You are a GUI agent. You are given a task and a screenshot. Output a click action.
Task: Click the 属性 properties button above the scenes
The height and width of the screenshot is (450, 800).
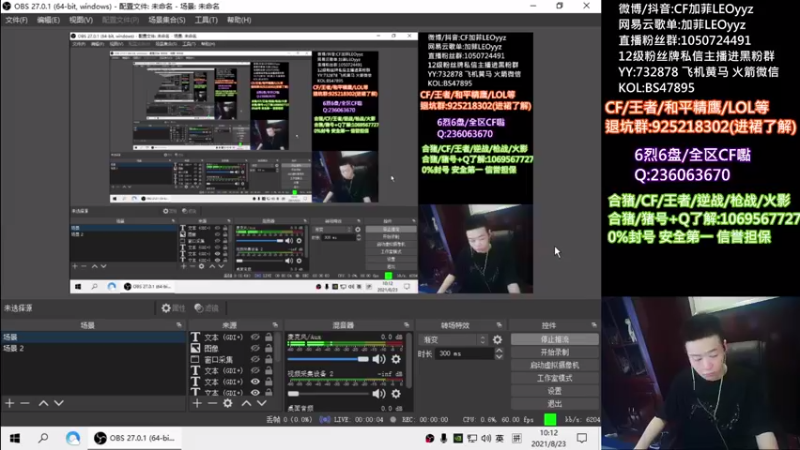click(173, 308)
